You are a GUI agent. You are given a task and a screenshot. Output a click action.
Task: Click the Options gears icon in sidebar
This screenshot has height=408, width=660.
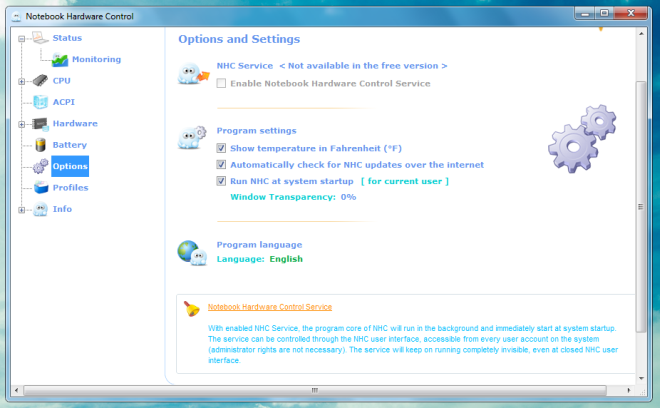coord(40,166)
